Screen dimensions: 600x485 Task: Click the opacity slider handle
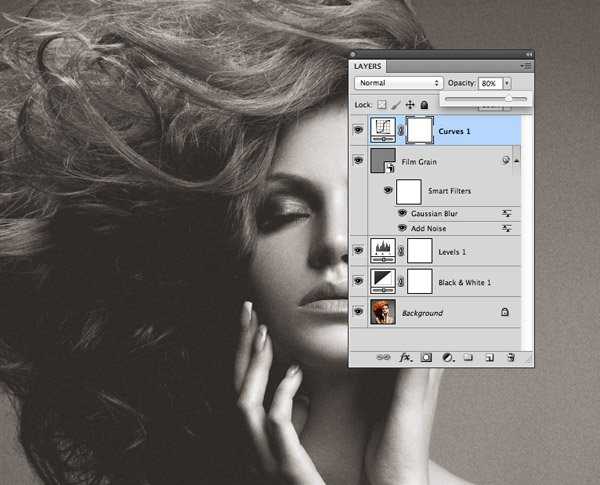[x=508, y=99]
